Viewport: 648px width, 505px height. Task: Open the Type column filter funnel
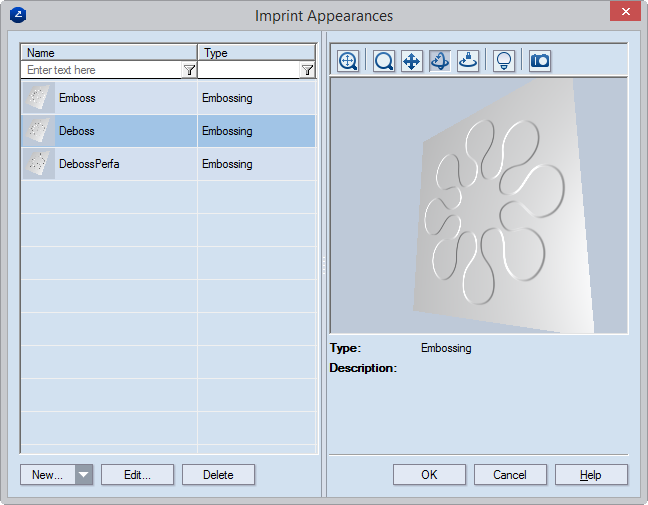point(307,71)
